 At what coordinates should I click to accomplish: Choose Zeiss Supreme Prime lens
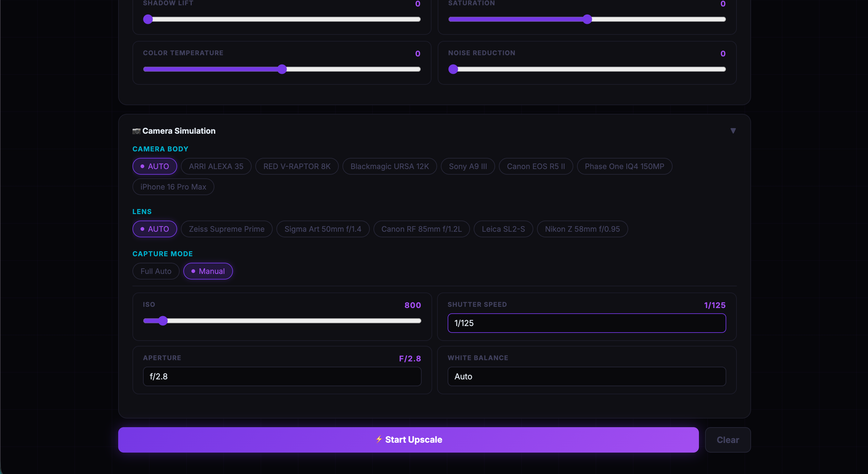226,229
